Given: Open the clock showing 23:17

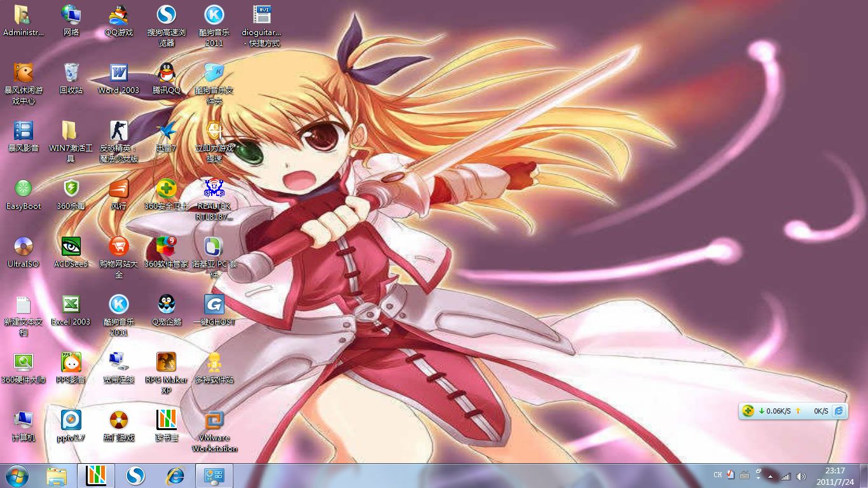Looking at the screenshot, I should coord(835,476).
